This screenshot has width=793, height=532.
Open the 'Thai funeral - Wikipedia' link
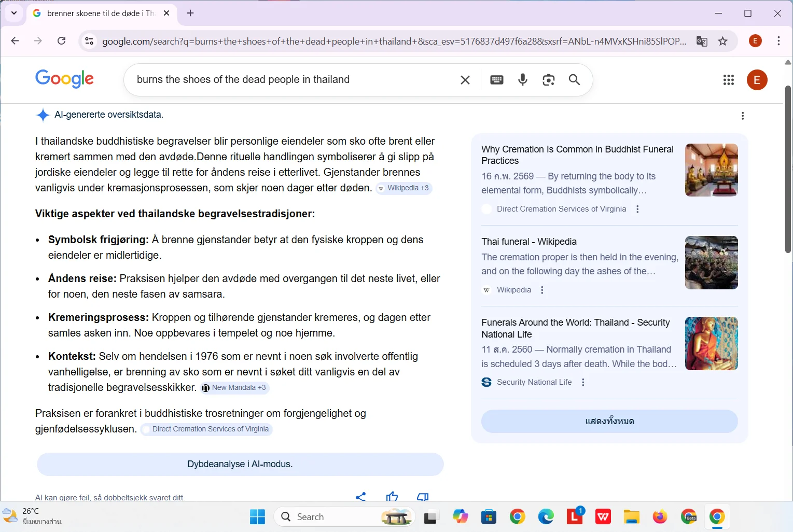(528, 241)
